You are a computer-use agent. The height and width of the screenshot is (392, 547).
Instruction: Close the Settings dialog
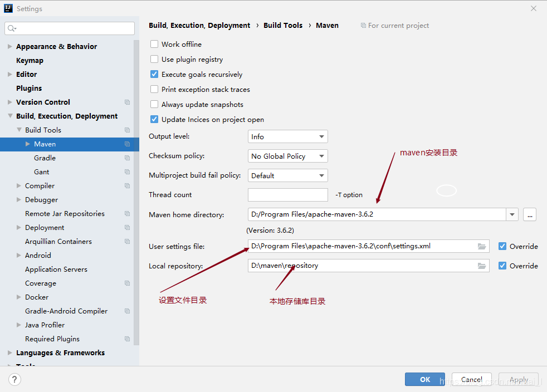pos(534,8)
